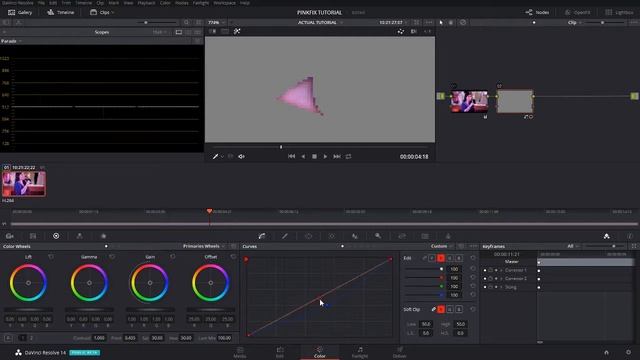Open the Motion Effects palette icon

pos(103,236)
